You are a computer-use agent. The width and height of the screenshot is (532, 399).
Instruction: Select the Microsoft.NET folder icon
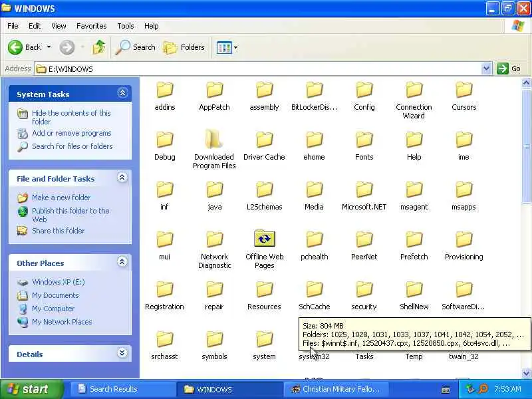click(364, 190)
